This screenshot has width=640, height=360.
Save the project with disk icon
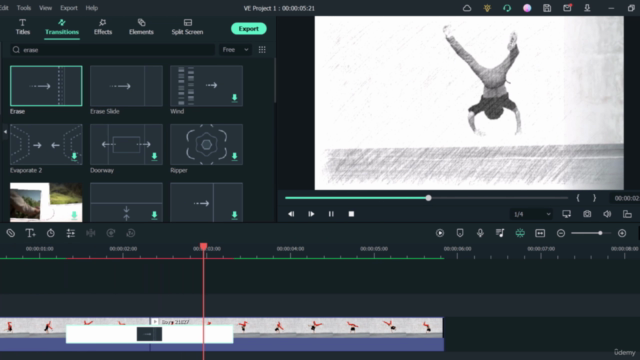click(x=547, y=8)
